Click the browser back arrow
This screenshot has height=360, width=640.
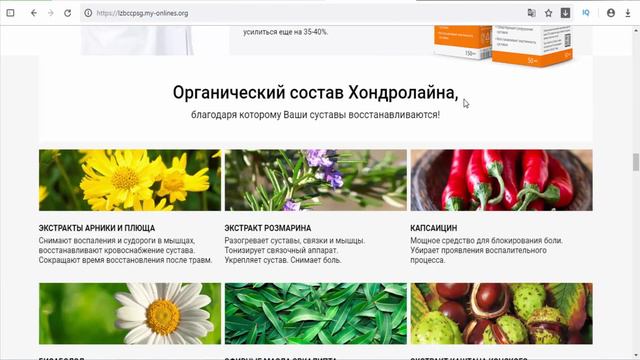coord(34,13)
